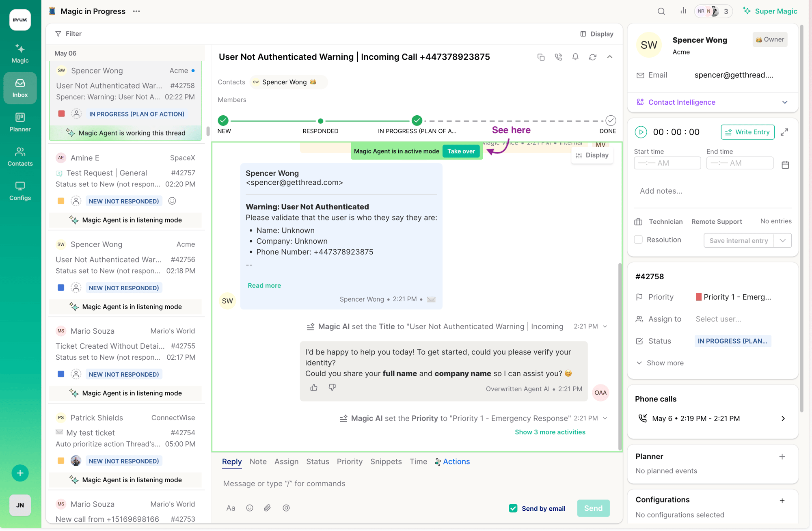Screen dimensions: 812x531
Task: Open text formatting Aa icon
Action: [231, 508]
